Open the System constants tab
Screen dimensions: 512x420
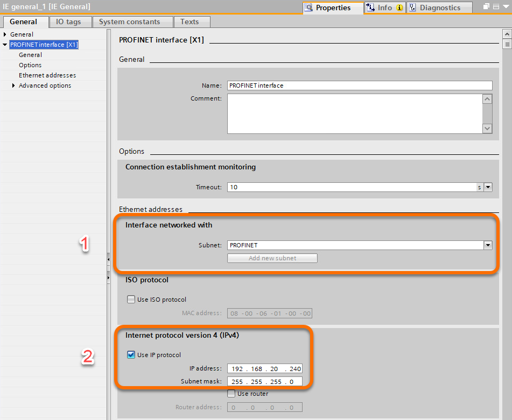[x=132, y=22]
